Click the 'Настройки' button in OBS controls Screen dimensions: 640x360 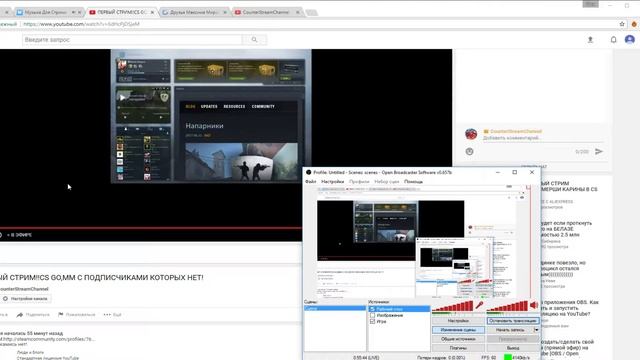458,321
